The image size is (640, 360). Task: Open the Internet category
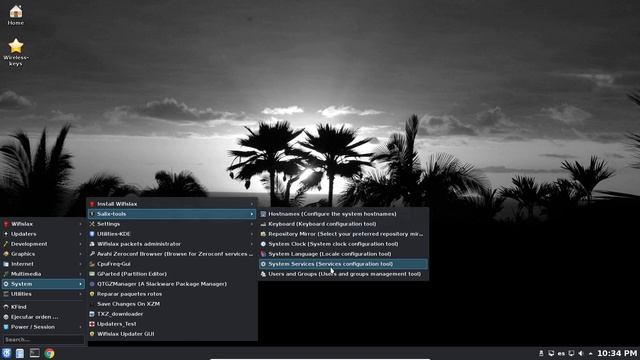click(x=43, y=264)
